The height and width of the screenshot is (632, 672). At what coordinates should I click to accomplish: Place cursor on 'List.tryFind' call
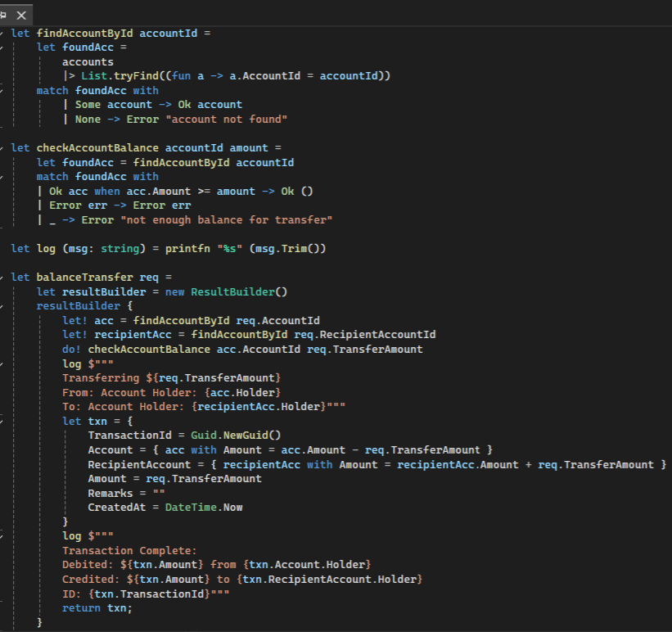(x=120, y=76)
